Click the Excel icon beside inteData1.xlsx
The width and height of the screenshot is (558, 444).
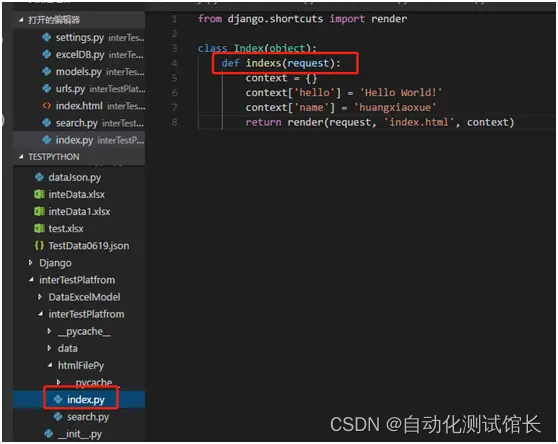39,211
